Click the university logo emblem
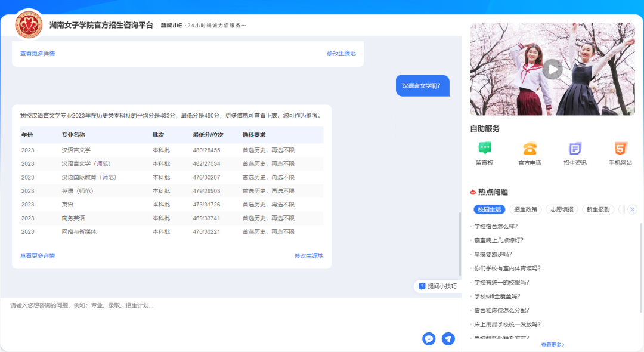644x352 pixels. [28, 25]
